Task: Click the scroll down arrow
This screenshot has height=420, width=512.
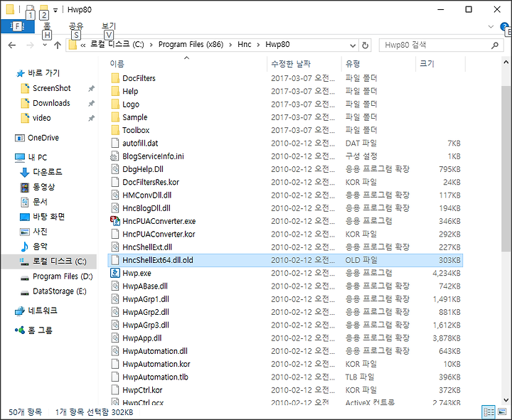Action: point(506,400)
